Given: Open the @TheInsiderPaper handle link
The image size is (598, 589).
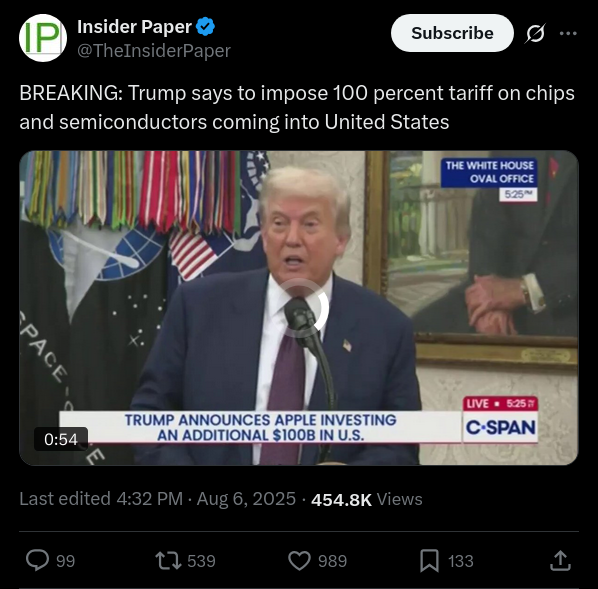Looking at the screenshot, I should click(x=154, y=51).
